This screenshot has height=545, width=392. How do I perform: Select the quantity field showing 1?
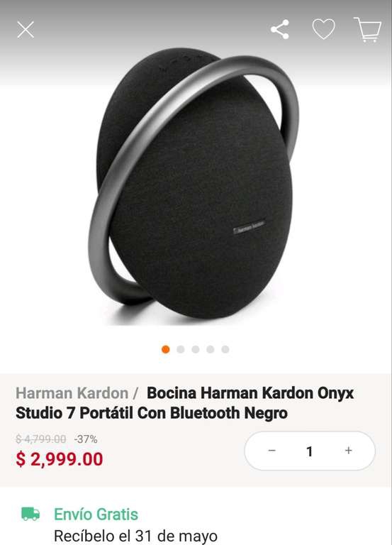[x=309, y=451]
